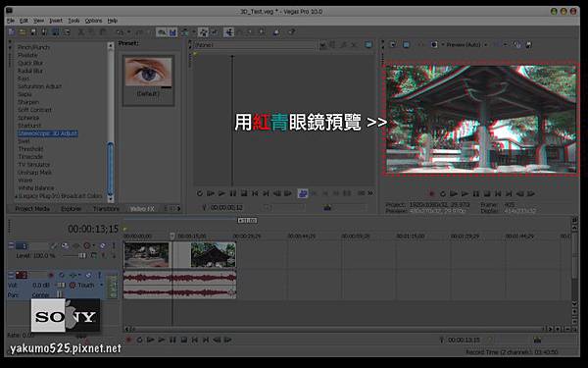Image resolution: width=588 pixels, height=368 pixels.
Task: Cut the selection with the scissors icon
Action: pos(81,32)
